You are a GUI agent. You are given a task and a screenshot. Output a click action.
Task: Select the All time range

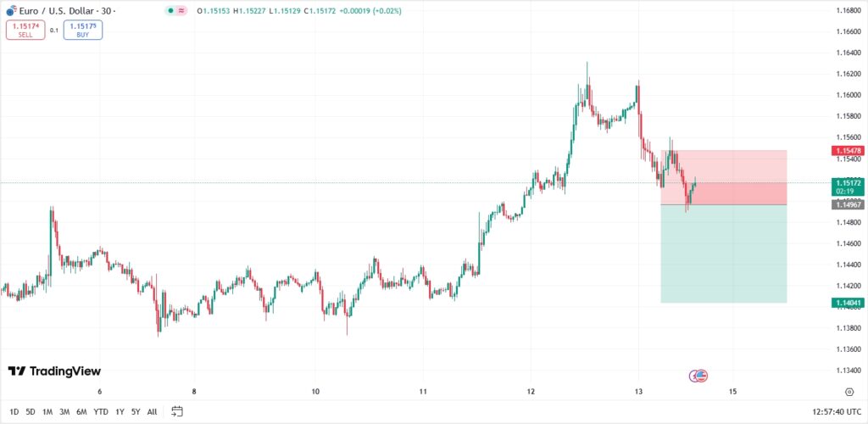(x=153, y=412)
